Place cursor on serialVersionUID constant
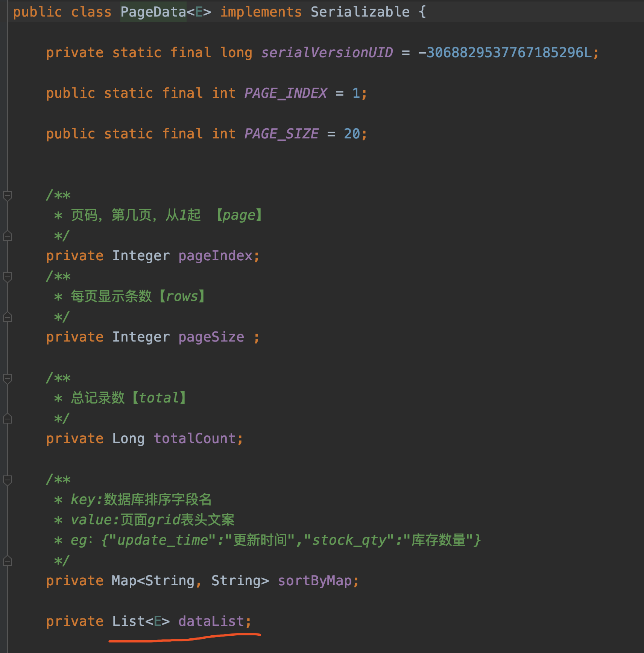 tap(327, 53)
